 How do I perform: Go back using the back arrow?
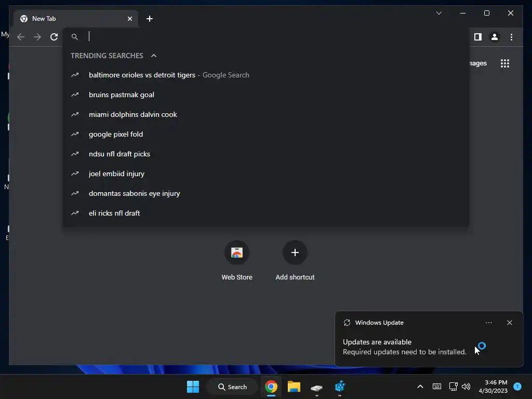(21, 37)
